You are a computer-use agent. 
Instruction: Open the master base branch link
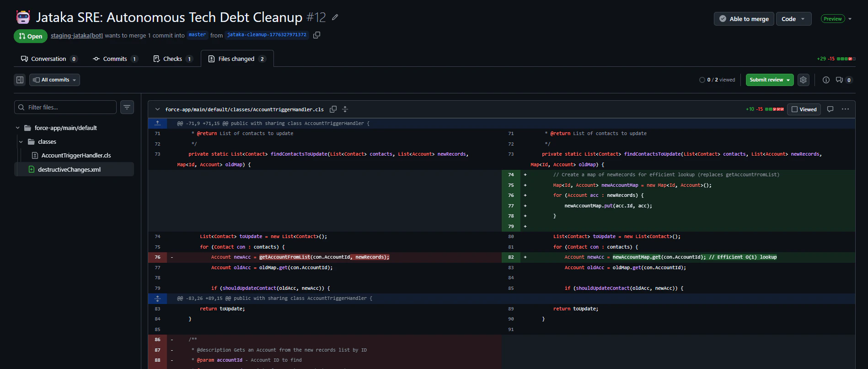point(197,35)
